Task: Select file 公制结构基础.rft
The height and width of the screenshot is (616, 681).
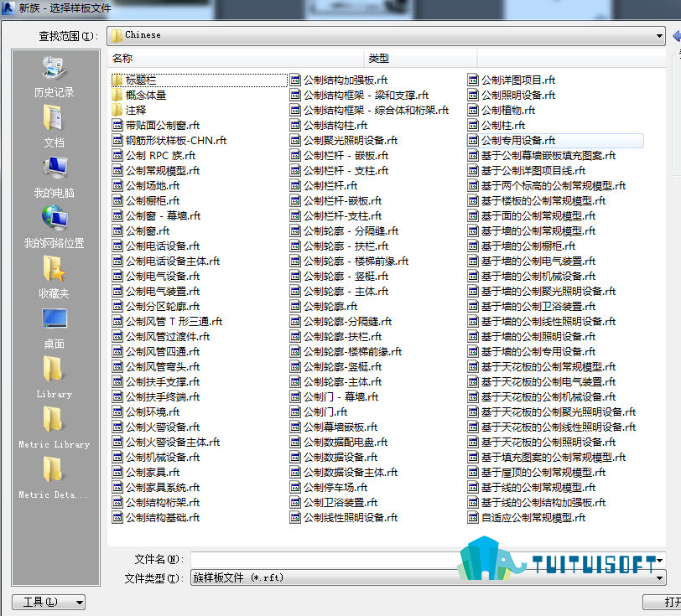Action: pos(156,517)
